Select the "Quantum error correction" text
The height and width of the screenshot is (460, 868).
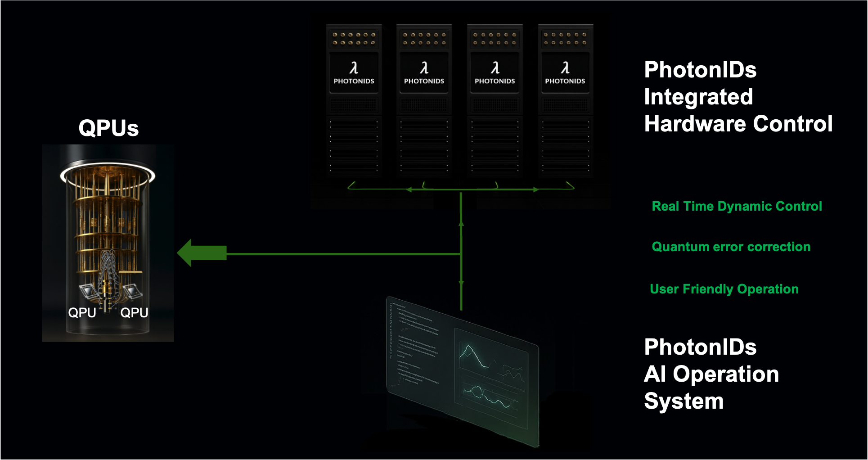pyautogui.click(x=731, y=247)
